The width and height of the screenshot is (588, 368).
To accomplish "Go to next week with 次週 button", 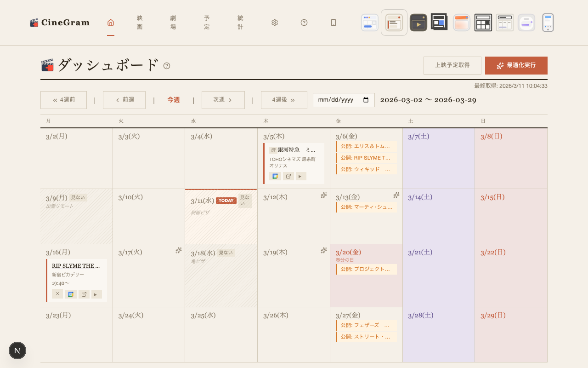I will [x=223, y=100].
